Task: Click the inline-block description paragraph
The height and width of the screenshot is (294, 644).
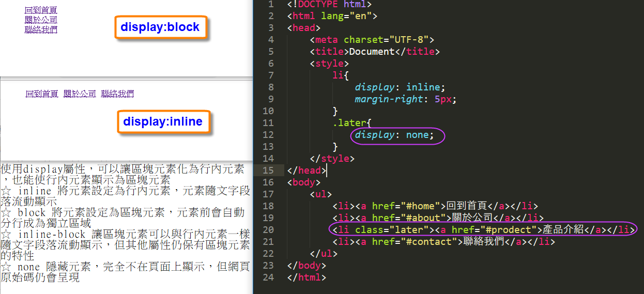Action: [125, 245]
